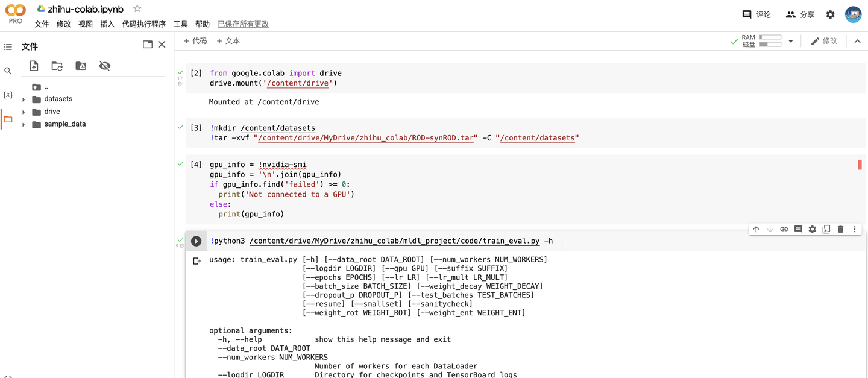Click the 已保存所有更改 saved status link

click(x=243, y=24)
